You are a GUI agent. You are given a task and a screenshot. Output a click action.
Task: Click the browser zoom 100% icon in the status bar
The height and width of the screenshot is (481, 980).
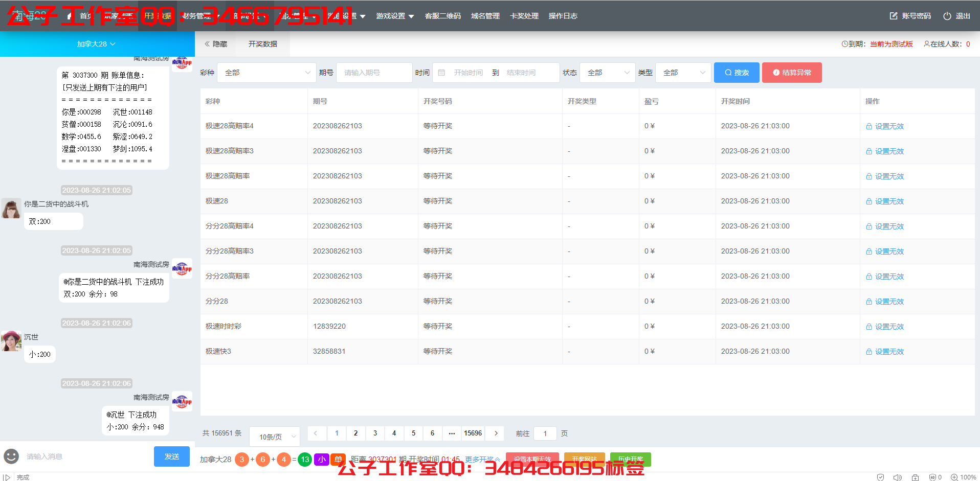click(954, 477)
